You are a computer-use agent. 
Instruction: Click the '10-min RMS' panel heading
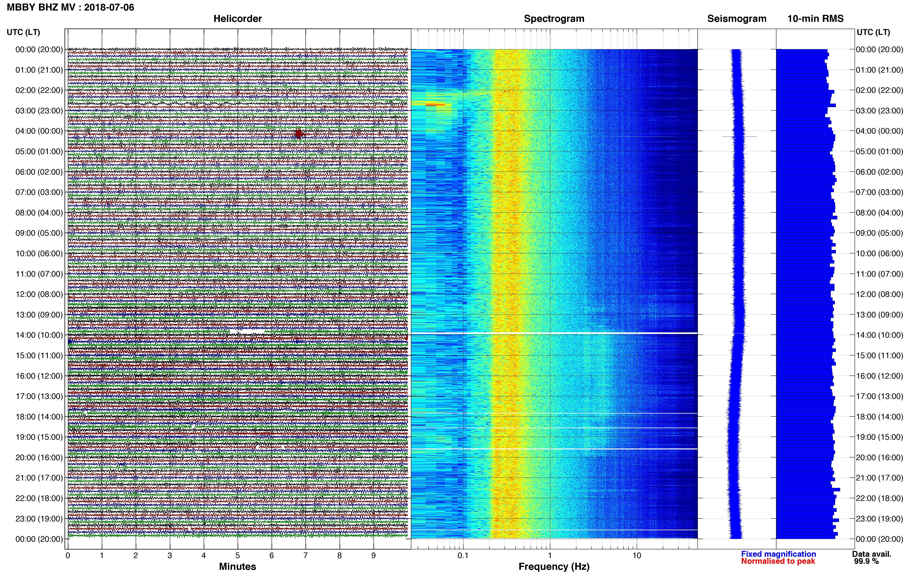pyautogui.click(x=816, y=19)
